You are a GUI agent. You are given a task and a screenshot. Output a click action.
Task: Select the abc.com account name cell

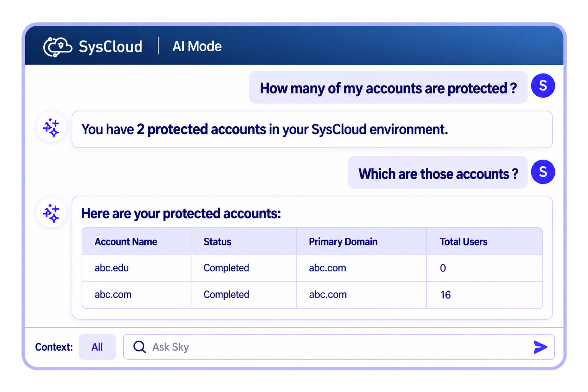tap(137, 295)
